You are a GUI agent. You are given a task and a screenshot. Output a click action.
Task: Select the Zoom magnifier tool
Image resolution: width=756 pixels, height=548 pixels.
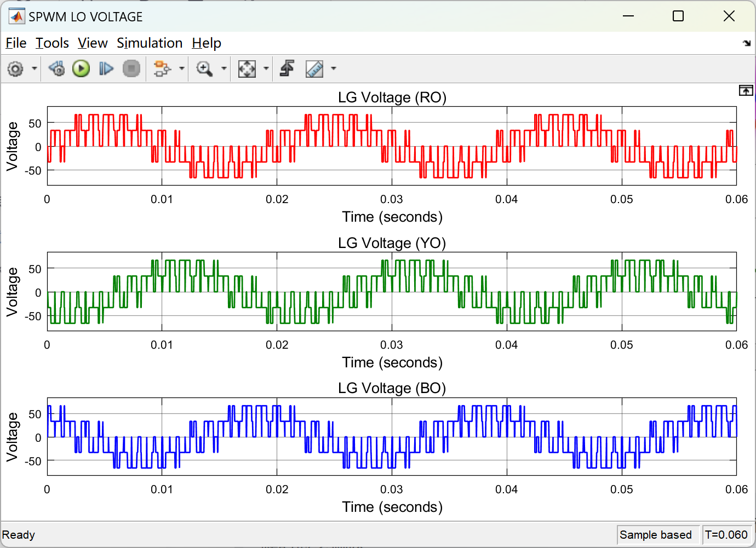click(x=204, y=68)
